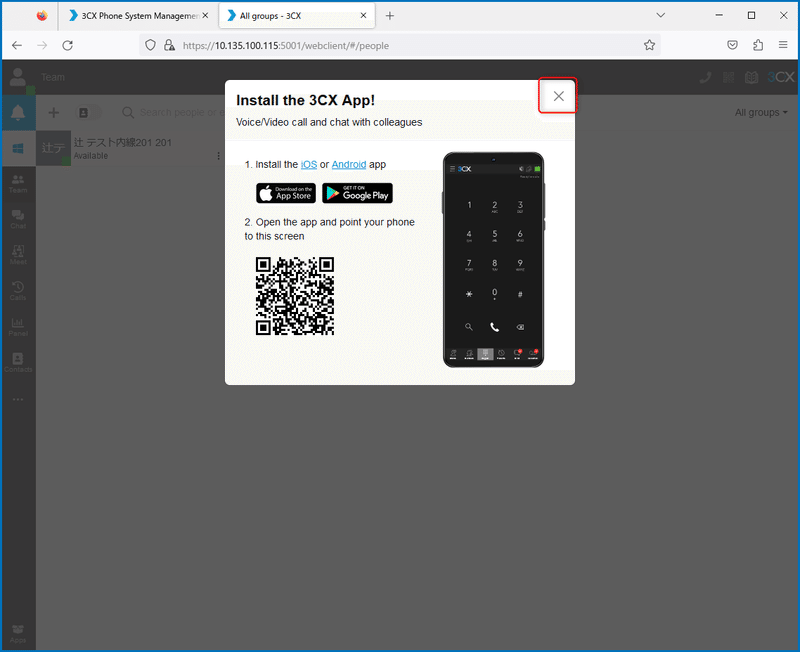
Task: Click the Google Play badge
Action: click(x=357, y=193)
